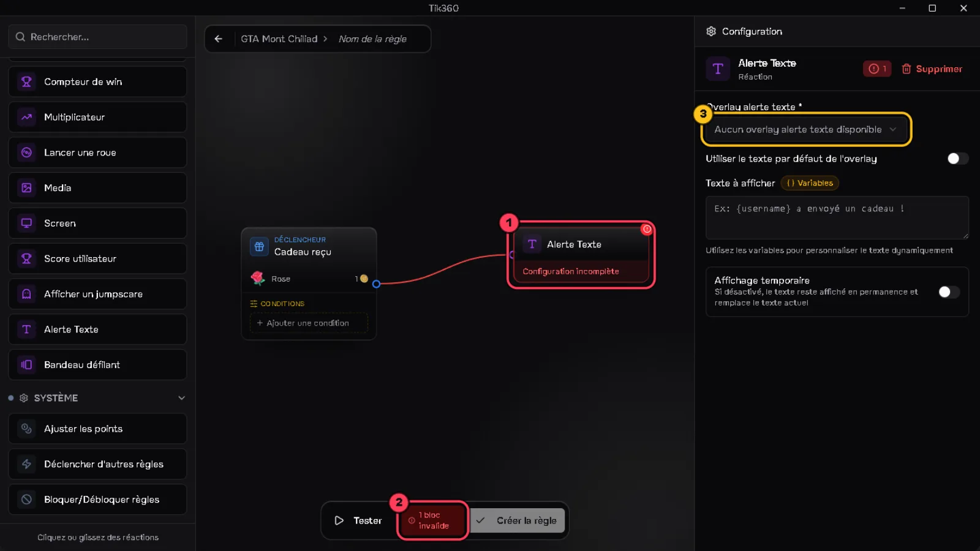This screenshot has height=551, width=980.
Task: Click the gift icon on Cadeau reçu trigger
Action: pyautogui.click(x=259, y=246)
